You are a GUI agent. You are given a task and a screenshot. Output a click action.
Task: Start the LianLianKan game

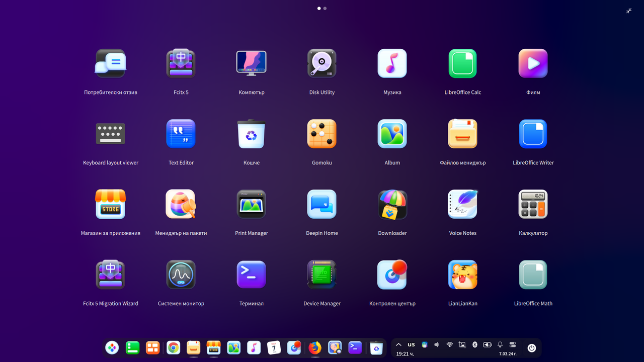coord(463,275)
